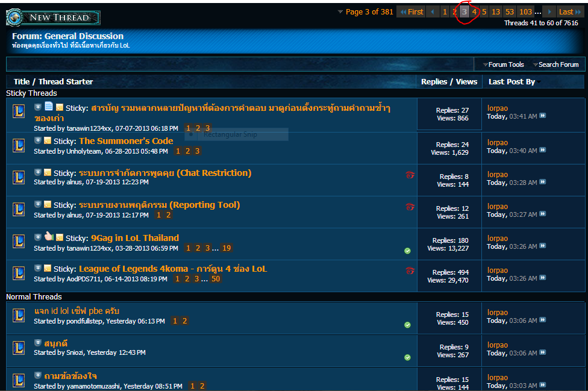588x391 pixels.
Task: Click thread status icon for 9Gag row
Action: point(18,242)
